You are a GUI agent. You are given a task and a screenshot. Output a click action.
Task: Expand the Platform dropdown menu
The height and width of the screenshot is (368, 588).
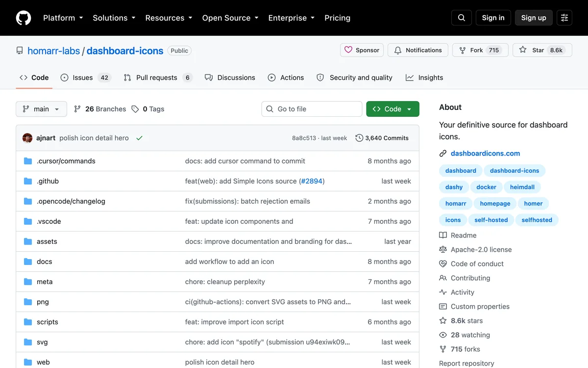pos(63,18)
